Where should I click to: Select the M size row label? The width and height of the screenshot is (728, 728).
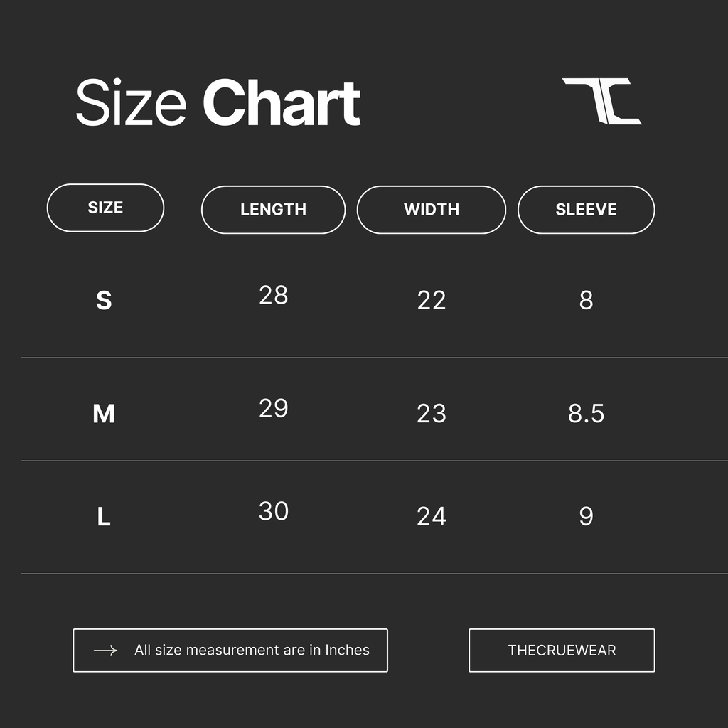pos(104,414)
